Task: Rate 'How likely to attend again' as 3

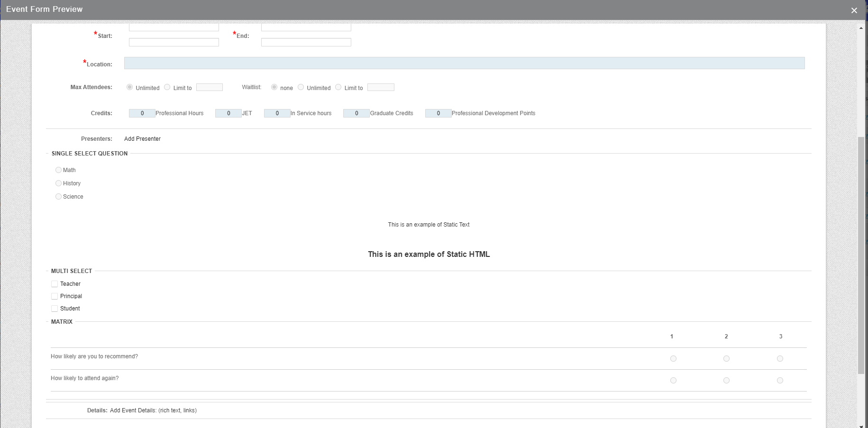Action: point(780,380)
